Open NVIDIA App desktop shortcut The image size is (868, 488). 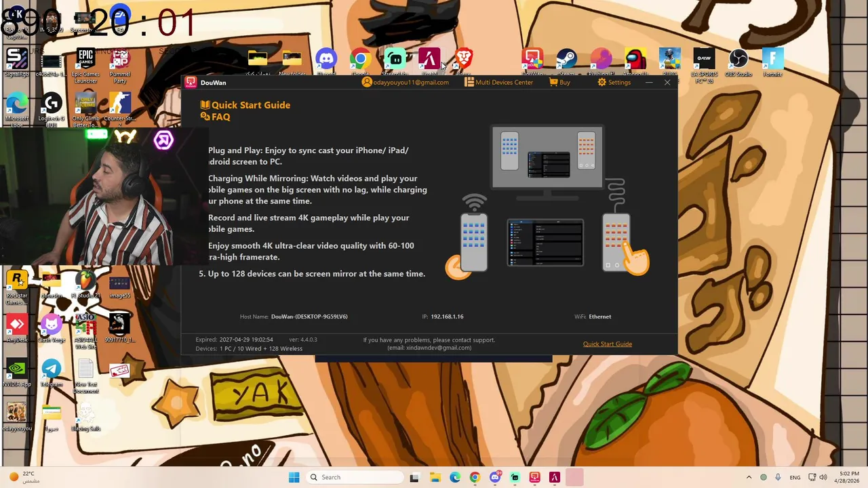[17, 373]
